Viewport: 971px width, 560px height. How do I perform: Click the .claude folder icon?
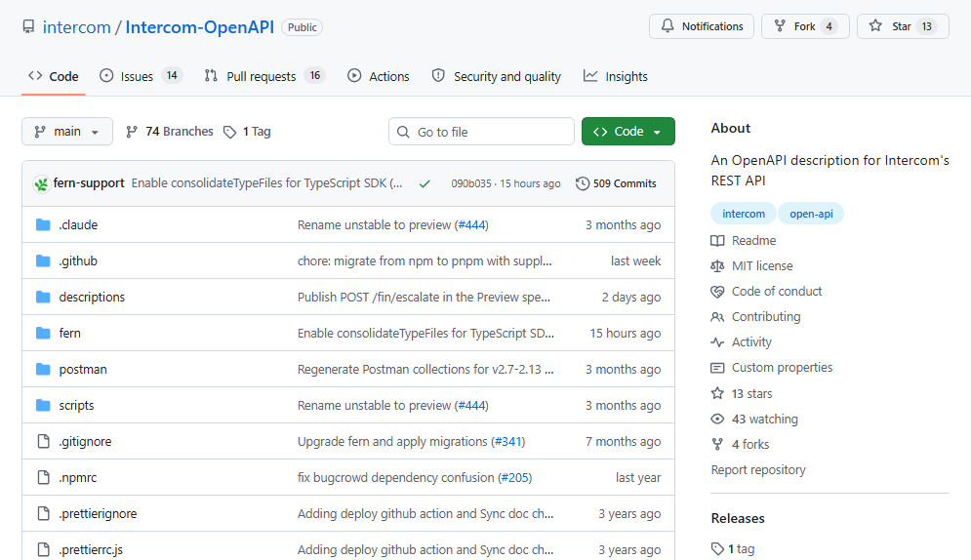tap(43, 224)
